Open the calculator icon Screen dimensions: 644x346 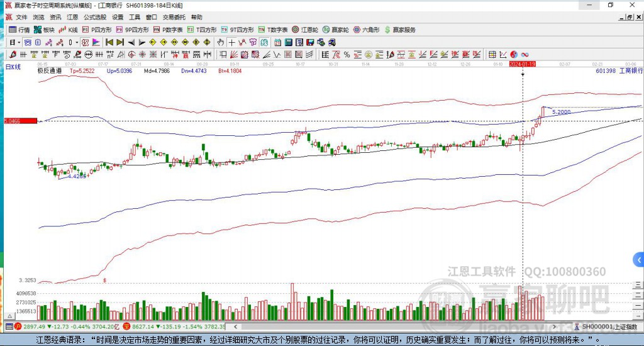(x=288, y=42)
